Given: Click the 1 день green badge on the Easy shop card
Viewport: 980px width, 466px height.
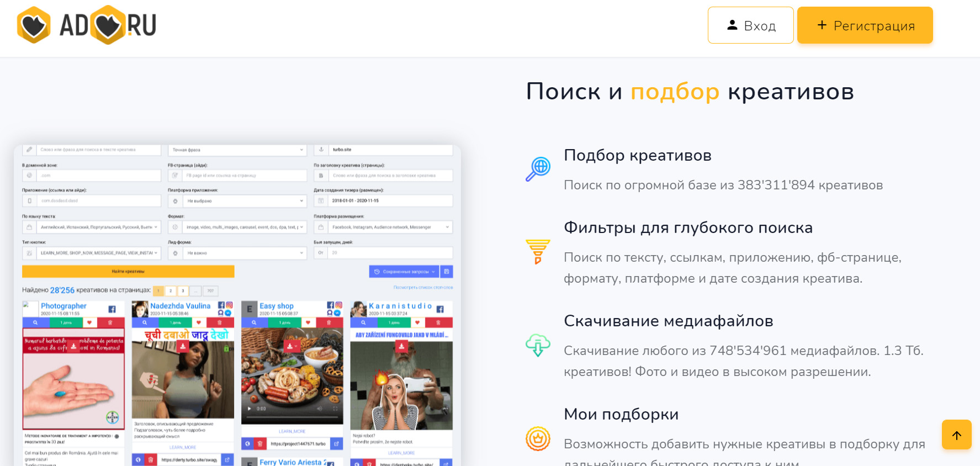Looking at the screenshot, I should pyautogui.click(x=285, y=322).
